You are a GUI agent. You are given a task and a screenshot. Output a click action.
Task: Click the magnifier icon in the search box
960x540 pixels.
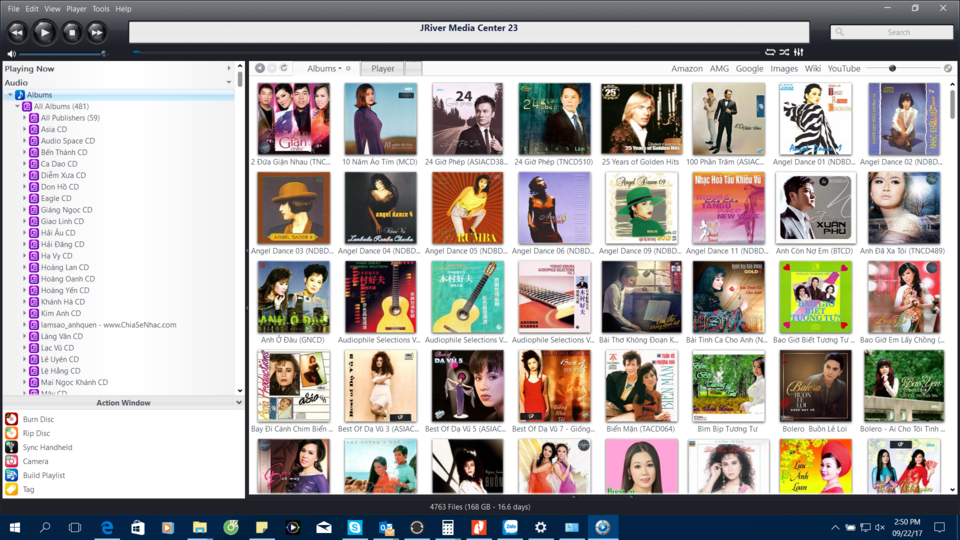tap(840, 32)
